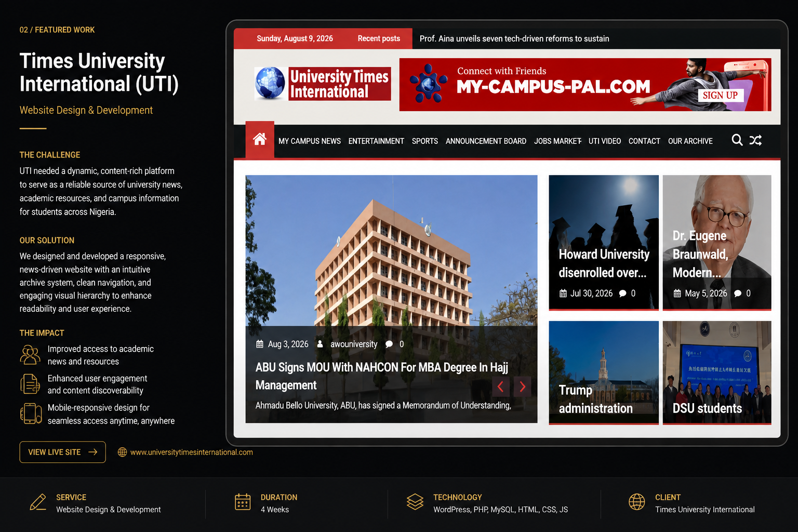Advance slider with right chevron arrow
This screenshot has height=532, width=798.
(x=523, y=387)
